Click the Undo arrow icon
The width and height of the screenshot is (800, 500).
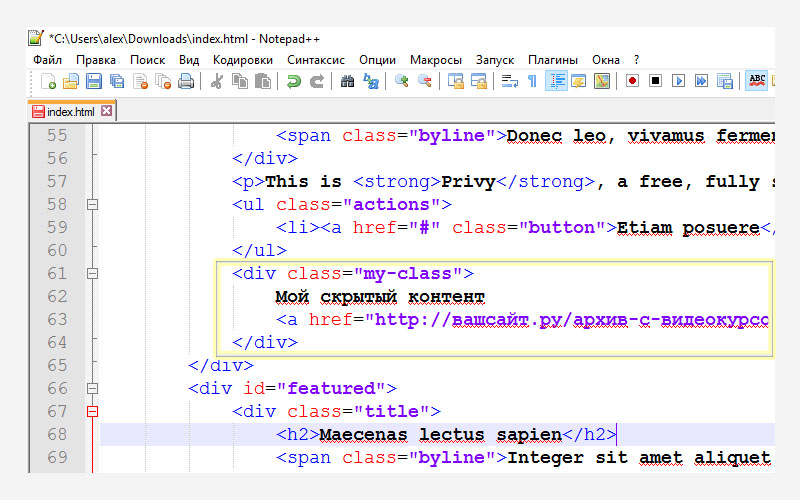[x=294, y=81]
